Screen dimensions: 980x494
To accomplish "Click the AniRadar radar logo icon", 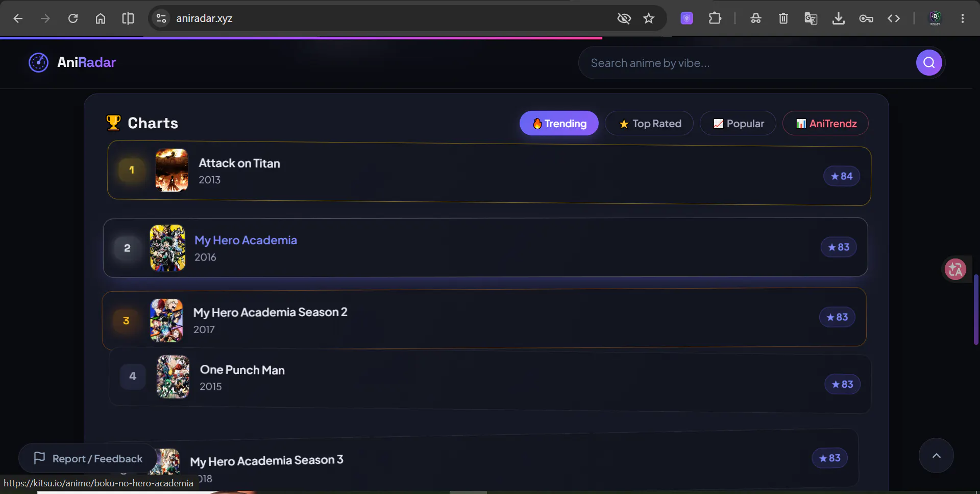I will pyautogui.click(x=38, y=63).
